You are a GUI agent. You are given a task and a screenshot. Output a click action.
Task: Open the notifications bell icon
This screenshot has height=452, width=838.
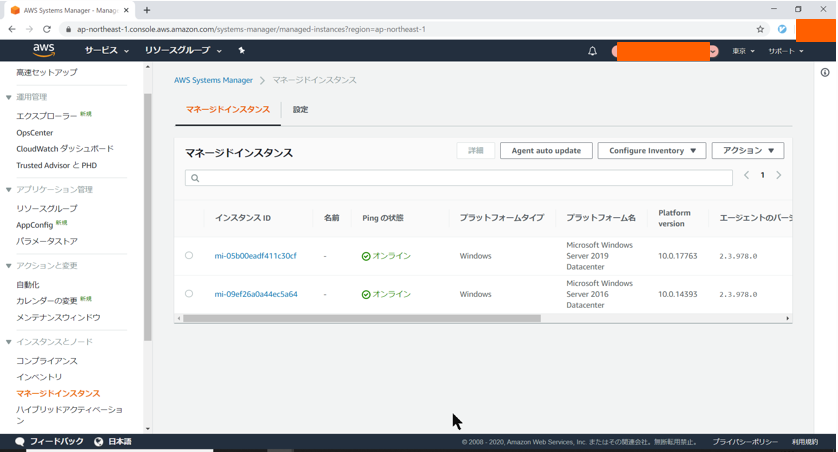pyautogui.click(x=592, y=51)
